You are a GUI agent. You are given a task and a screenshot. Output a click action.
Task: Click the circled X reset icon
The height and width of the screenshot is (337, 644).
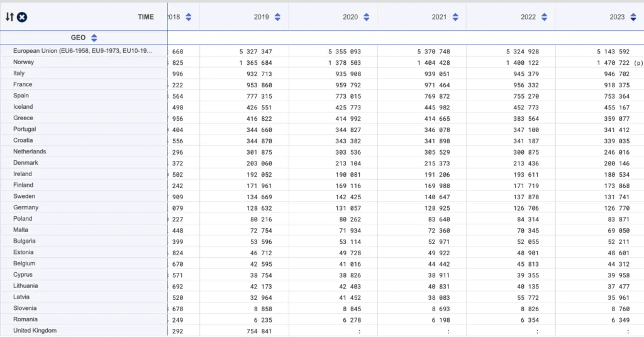point(22,17)
